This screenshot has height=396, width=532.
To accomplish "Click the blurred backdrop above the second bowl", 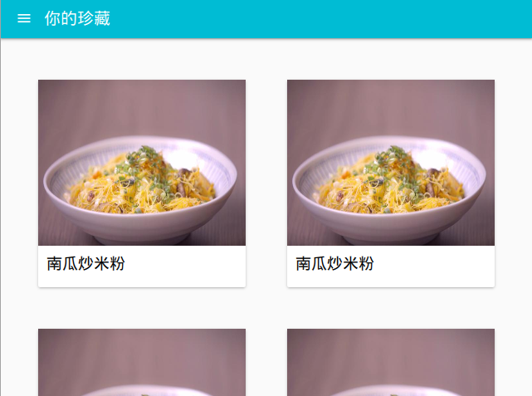I will click(x=391, y=107).
